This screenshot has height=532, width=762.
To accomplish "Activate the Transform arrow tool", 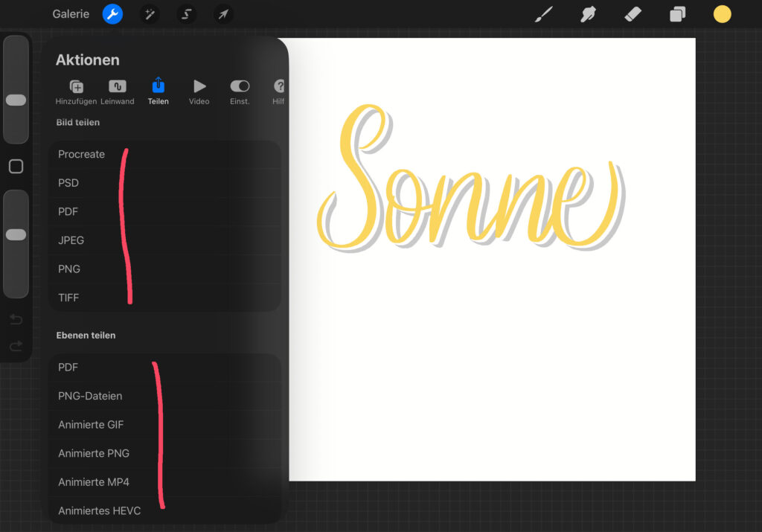I will click(223, 14).
